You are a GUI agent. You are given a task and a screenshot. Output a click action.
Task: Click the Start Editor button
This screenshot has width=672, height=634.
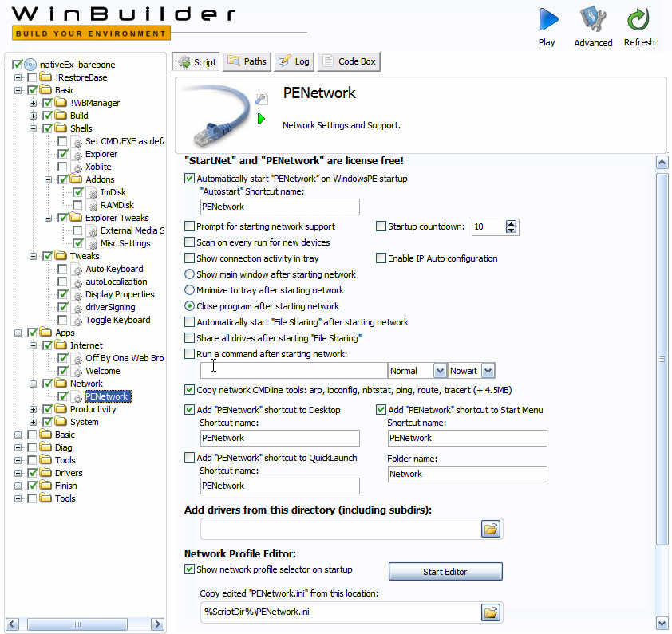pyautogui.click(x=445, y=572)
